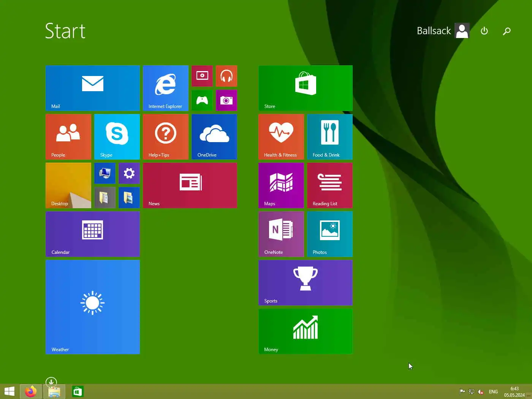The image size is (532, 399).
Task: Open the small Pictures folder tile
Action: pyautogui.click(x=129, y=198)
